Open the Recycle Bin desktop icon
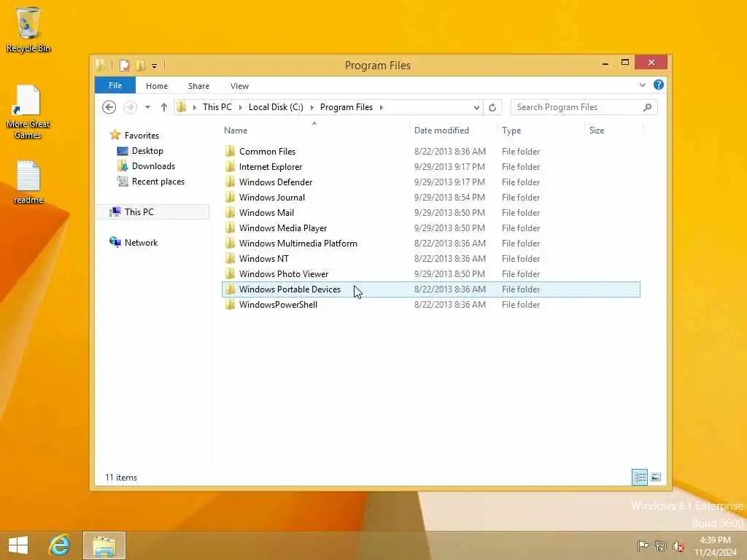The image size is (747, 560). [x=28, y=29]
